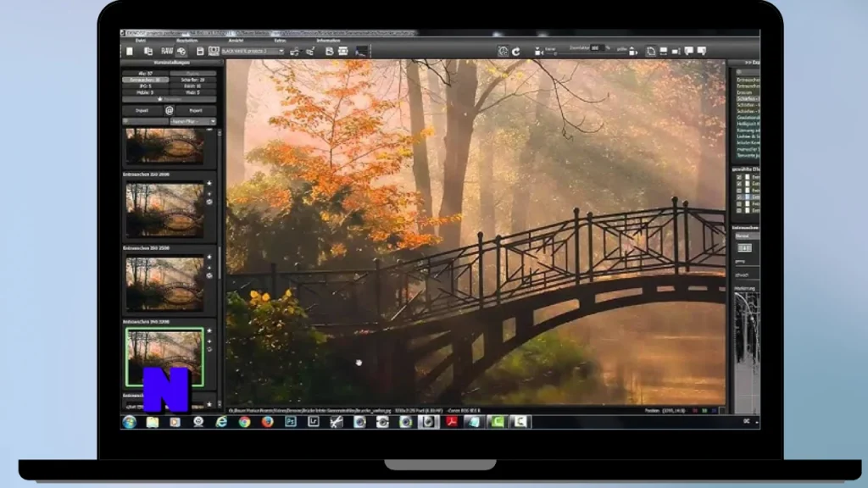This screenshot has height=488, width=868.
Task: Select the Entrauschen ISO 2500 preset thumbnail
Action: [164, 283]
